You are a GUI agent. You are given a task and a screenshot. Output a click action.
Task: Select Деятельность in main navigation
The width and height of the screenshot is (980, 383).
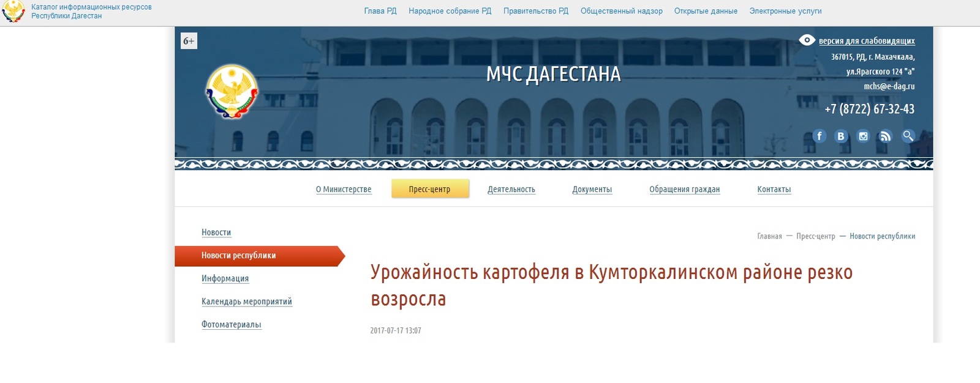(x=511, y=189)
